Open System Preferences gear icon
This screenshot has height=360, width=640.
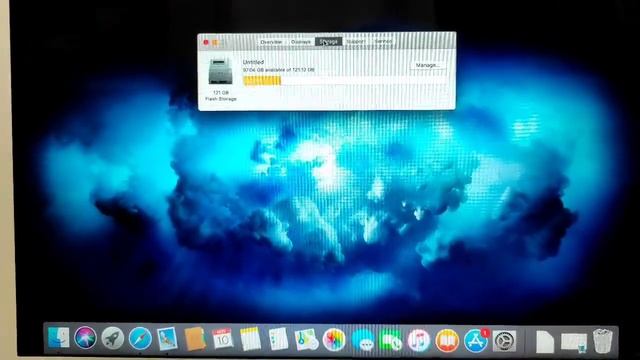[x=504, y=341]
